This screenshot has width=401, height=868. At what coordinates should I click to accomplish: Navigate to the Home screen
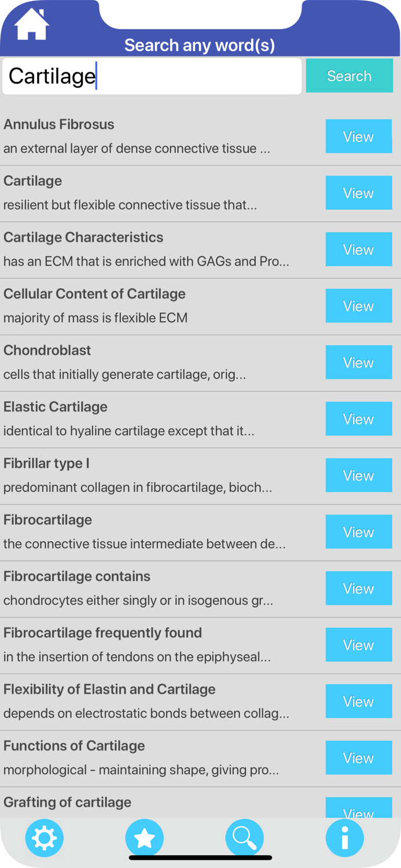pyautogui.click(x=31, y=24)
